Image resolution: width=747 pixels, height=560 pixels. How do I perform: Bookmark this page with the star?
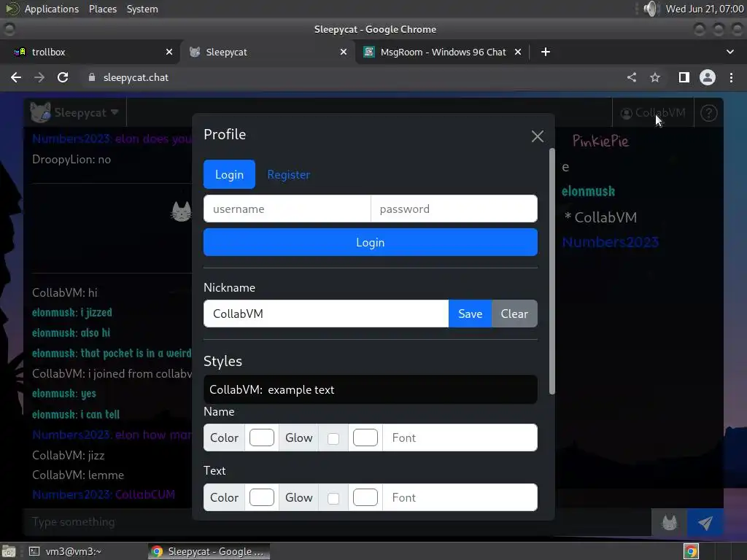655,77
